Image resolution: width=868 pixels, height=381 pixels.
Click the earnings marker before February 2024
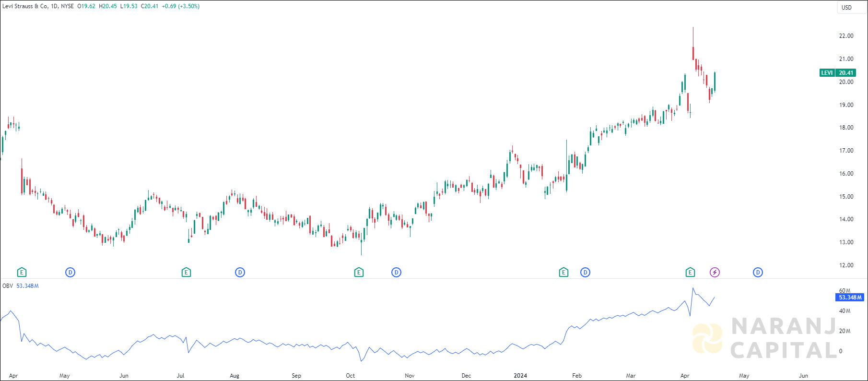563,273
